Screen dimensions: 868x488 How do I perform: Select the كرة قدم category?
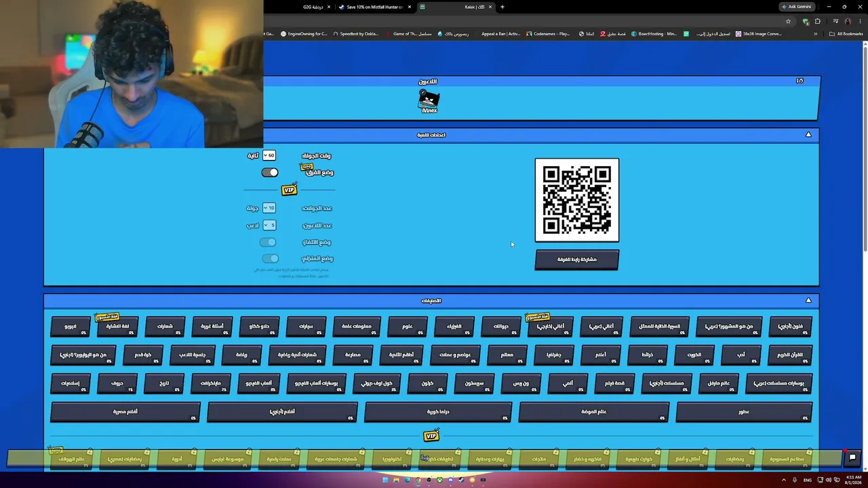pyautogui.click(x=143, y=354)
